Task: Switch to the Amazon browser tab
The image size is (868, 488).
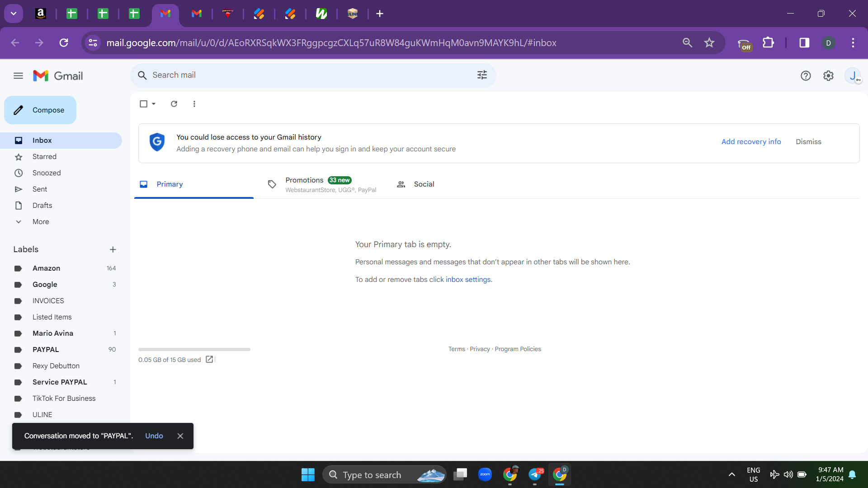Action: [41, 14]
